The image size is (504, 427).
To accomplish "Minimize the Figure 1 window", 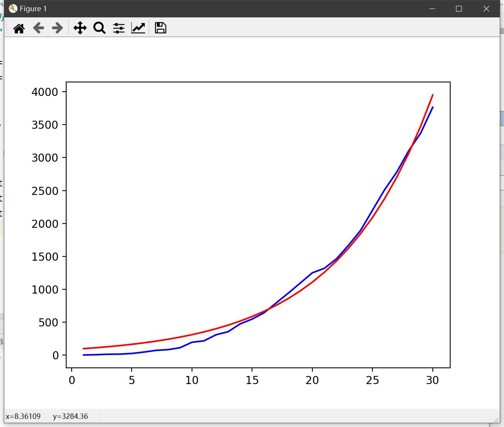I will click(x=432, y=9).
